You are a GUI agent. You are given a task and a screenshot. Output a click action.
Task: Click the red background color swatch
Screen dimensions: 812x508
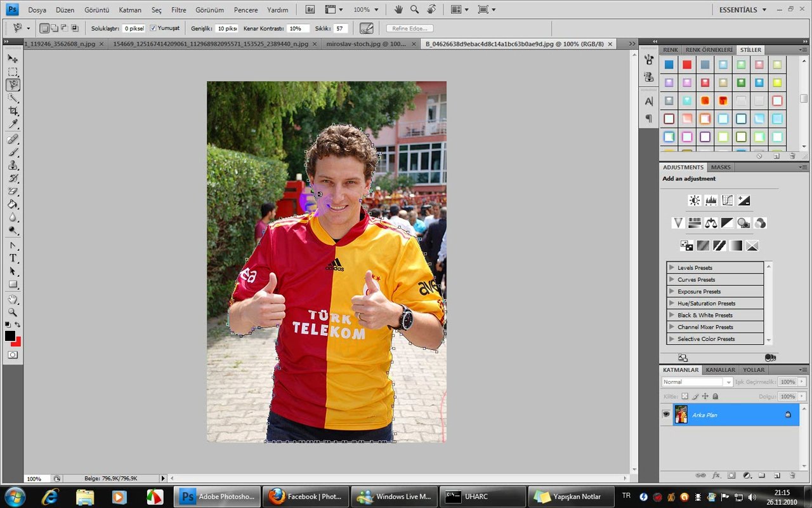18,343
